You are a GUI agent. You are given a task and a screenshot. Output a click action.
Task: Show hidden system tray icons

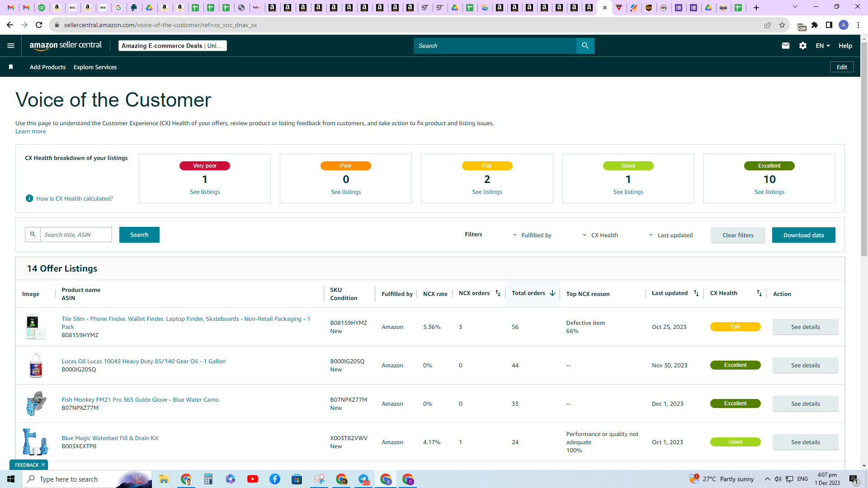coord(767,479)
